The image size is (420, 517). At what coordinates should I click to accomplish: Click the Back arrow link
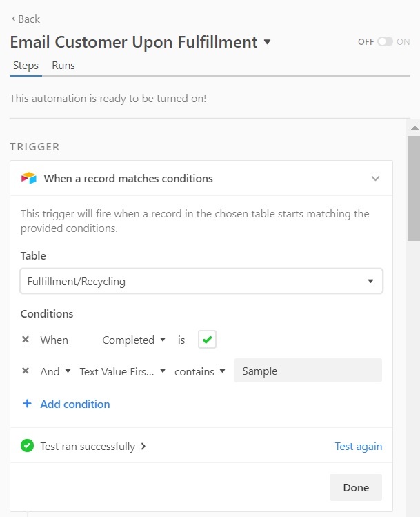[x=26, y=19]
